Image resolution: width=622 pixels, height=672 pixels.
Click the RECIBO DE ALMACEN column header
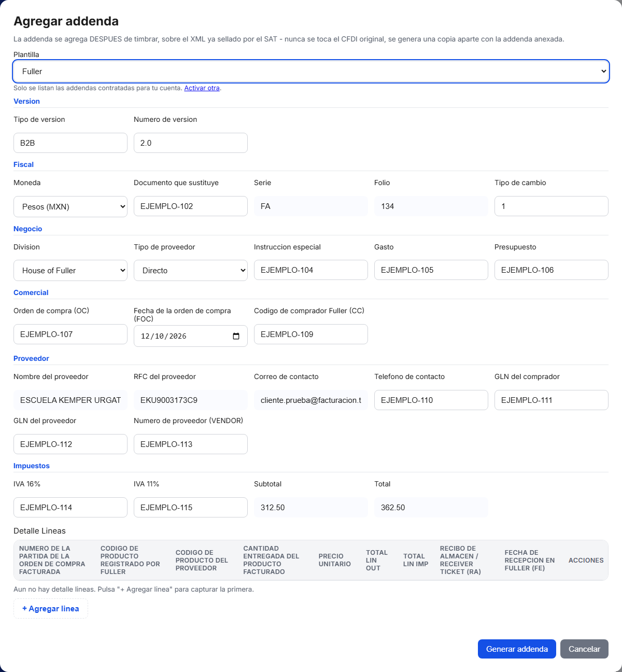[460, 560]
